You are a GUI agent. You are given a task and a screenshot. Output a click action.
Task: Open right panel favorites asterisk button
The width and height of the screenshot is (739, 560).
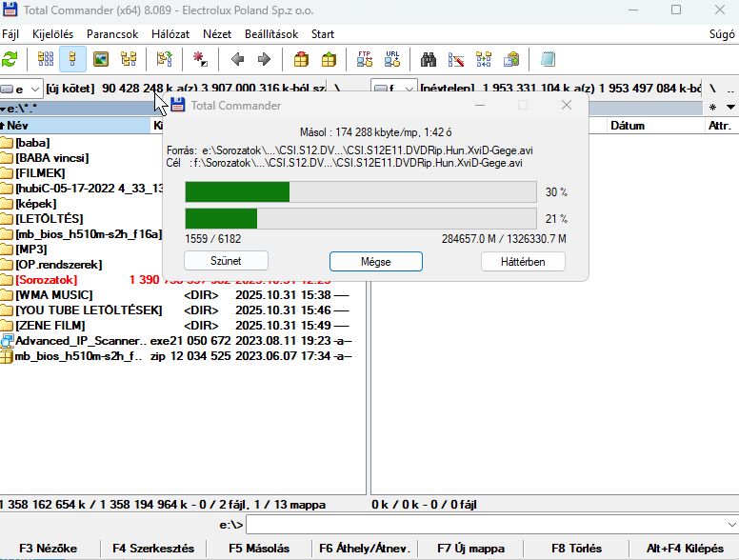(712, 108)
